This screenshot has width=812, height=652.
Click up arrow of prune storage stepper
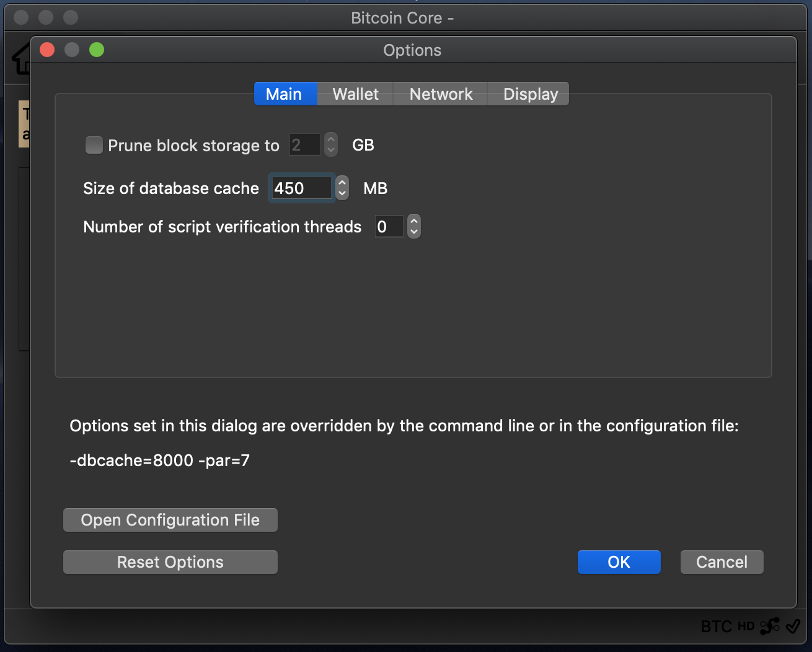331,139
